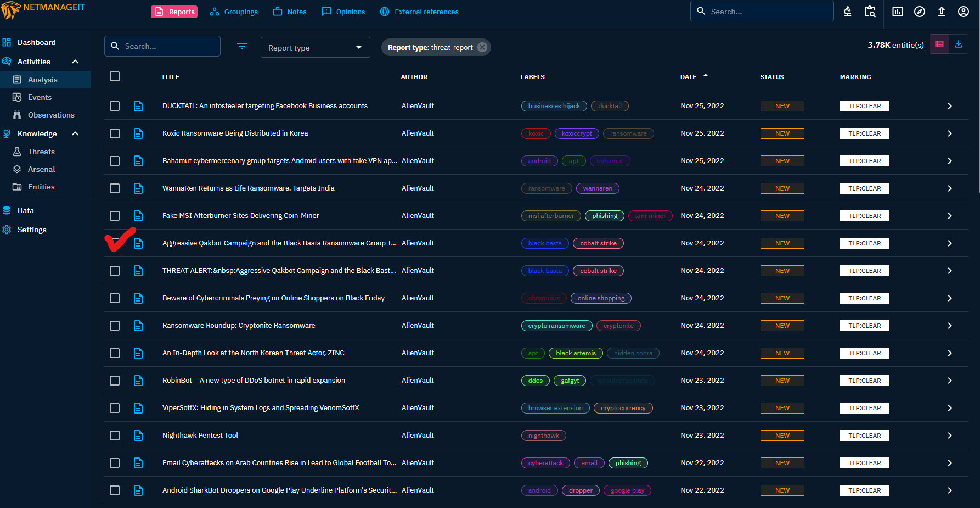This screenshot has height=508, width=980.
Task: Check the box for Ransomware Roundup: Cryptonite
Action: tap(115, 326)
